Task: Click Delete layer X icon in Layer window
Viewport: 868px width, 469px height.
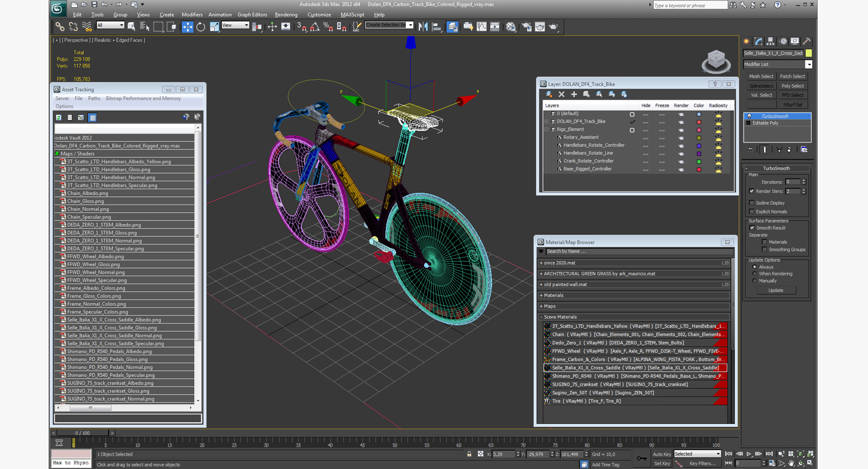Action: tap(561, 94)
